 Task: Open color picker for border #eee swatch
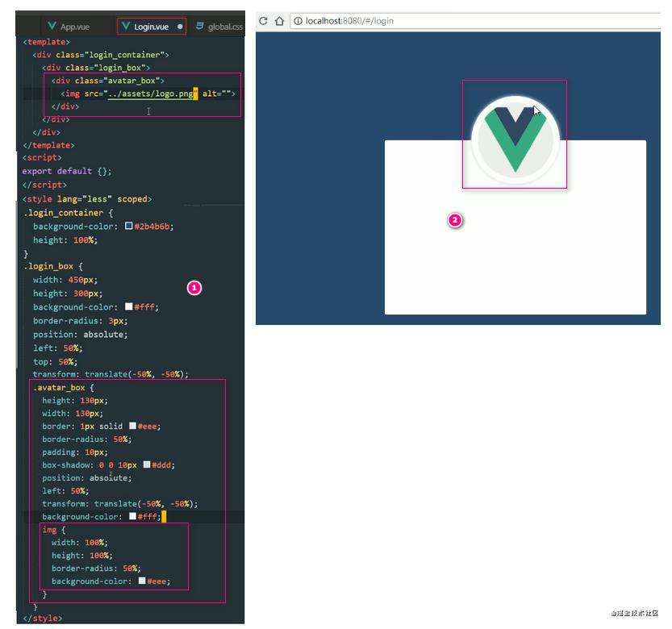[132, 426]
